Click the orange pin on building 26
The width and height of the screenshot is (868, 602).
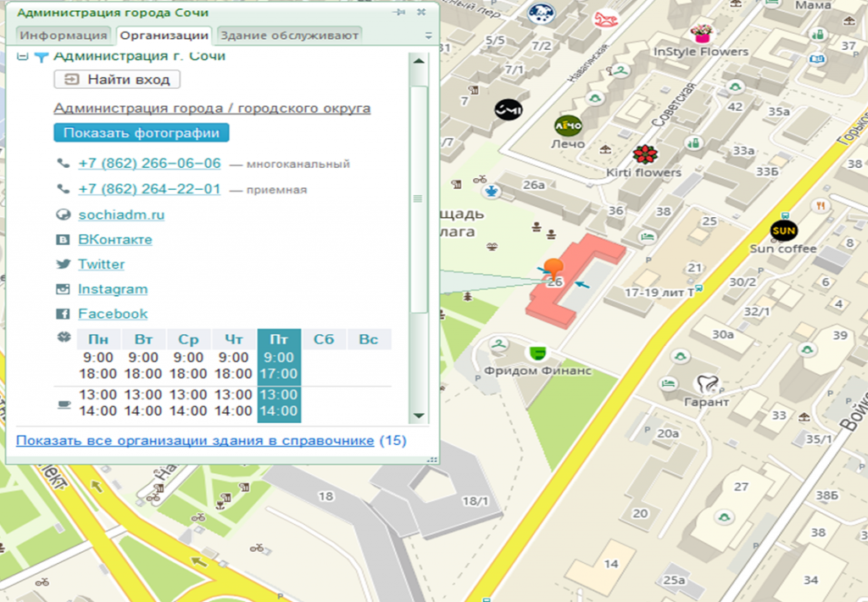pos(554,269)
